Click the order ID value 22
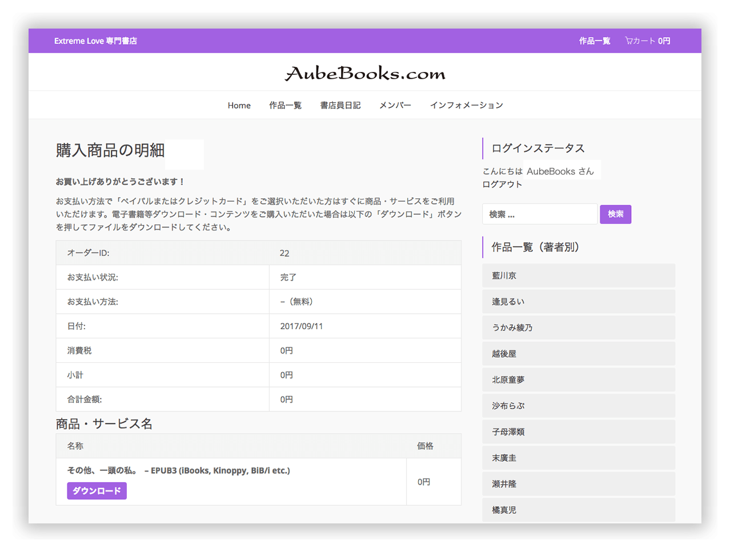 click(284, 253)
